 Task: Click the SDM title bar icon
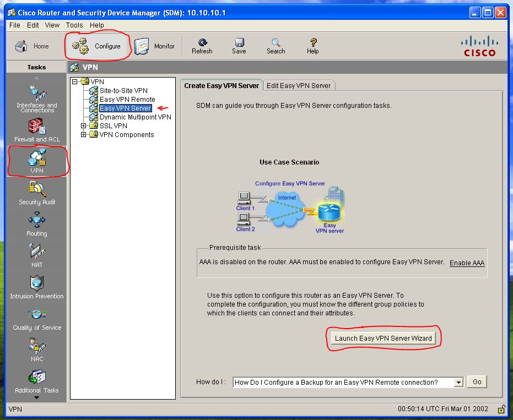12,13
